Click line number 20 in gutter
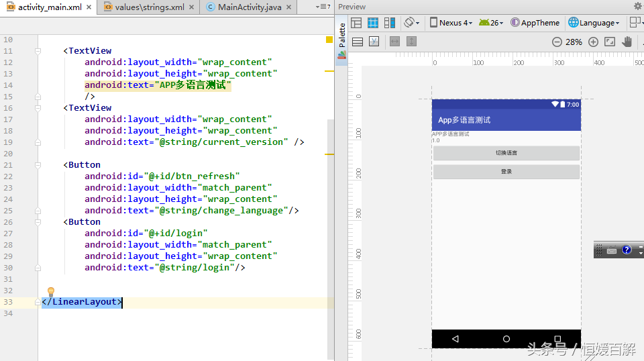Image resolution: width=644 pixels, height=361 pixels. coord(8,154)
